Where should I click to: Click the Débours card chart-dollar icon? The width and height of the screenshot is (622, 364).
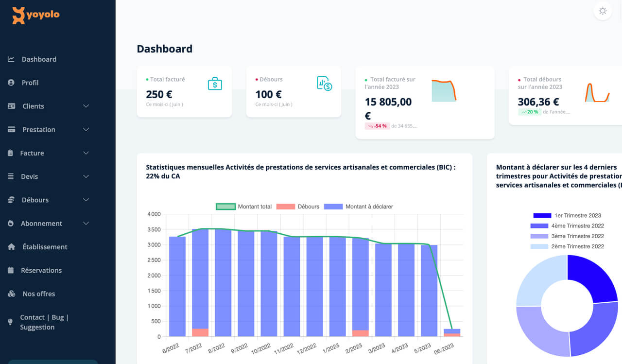point(324,84)
